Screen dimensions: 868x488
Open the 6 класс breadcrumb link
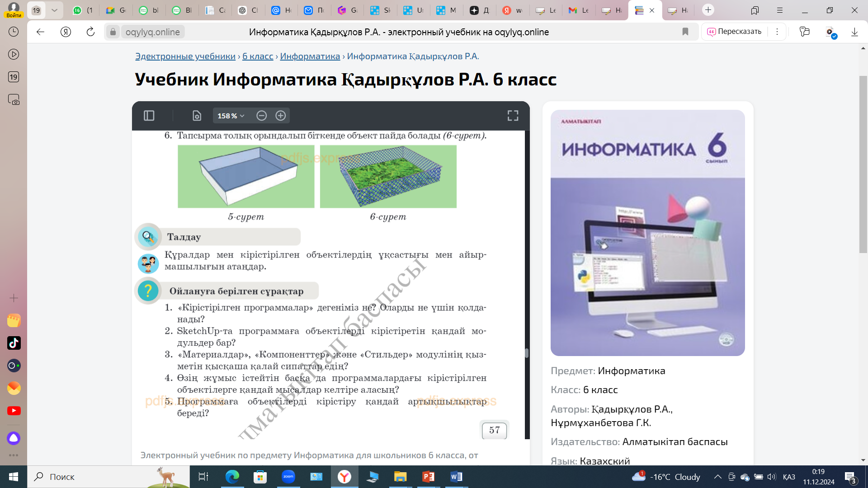tap(257, 56)
